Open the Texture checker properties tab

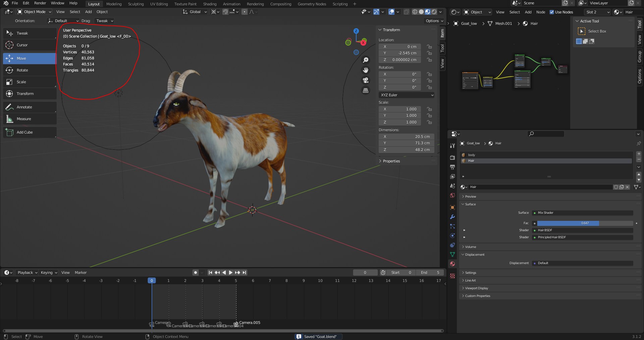point(452,276)
